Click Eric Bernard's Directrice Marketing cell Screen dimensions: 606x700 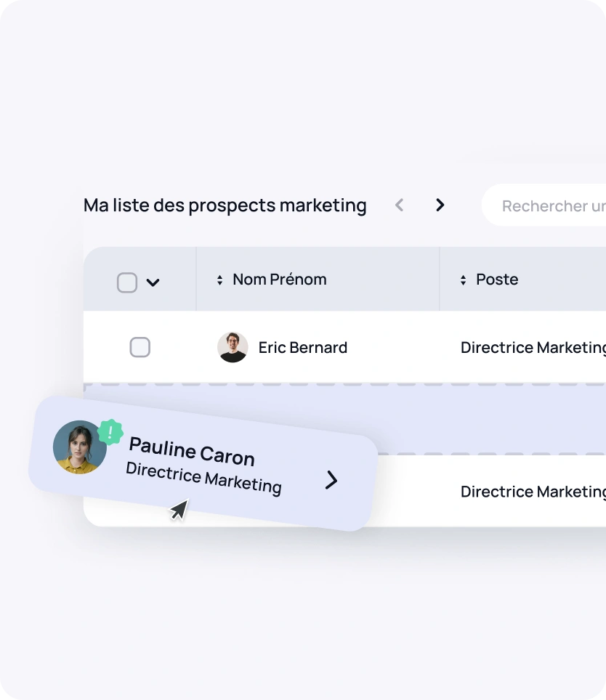533,348
